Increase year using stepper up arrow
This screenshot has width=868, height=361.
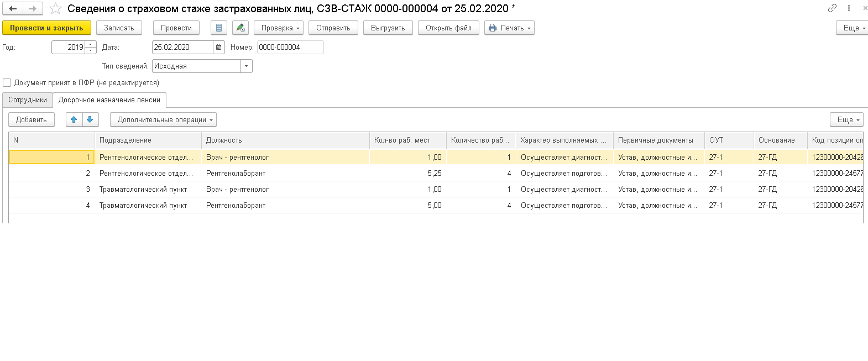click(91, 44)
